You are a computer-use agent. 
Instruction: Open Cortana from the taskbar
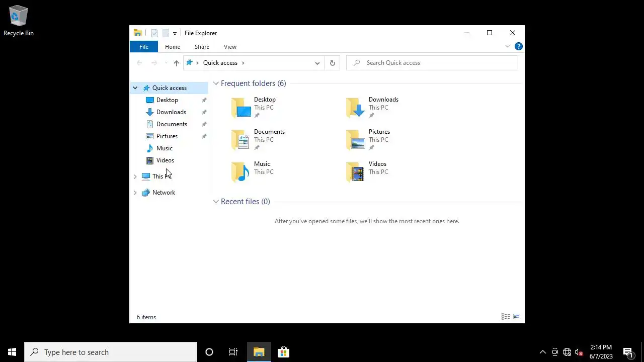click(x=209, y=352)
